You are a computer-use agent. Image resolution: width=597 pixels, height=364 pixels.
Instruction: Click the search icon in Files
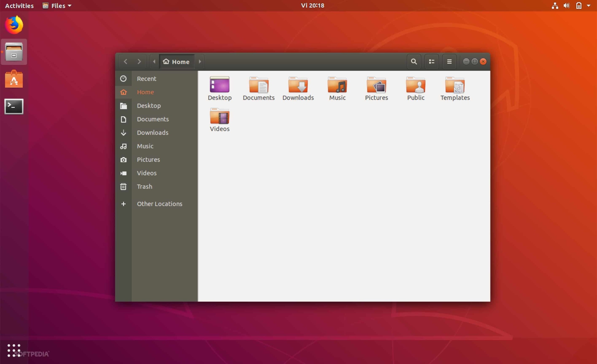pos(413,61)
